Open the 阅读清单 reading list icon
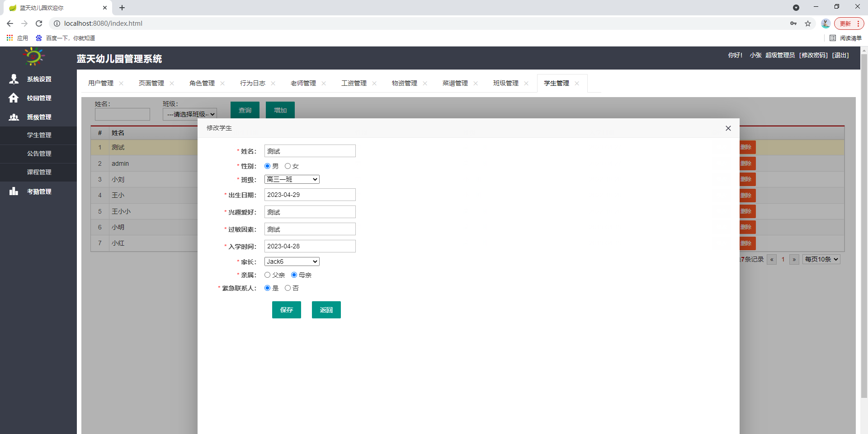Image resolution: width=868 pixels, height=434 pixels. click(x=833, y=38)
